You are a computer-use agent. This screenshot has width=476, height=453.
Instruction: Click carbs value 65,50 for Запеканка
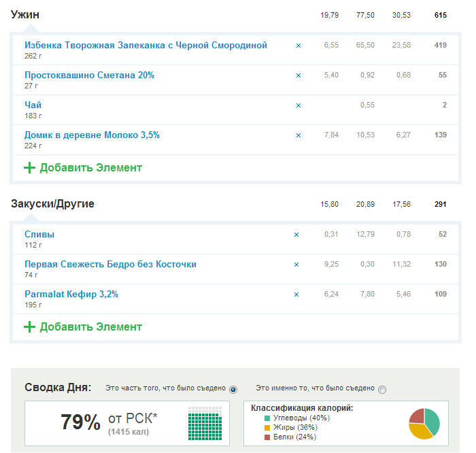tap(365, 46)
